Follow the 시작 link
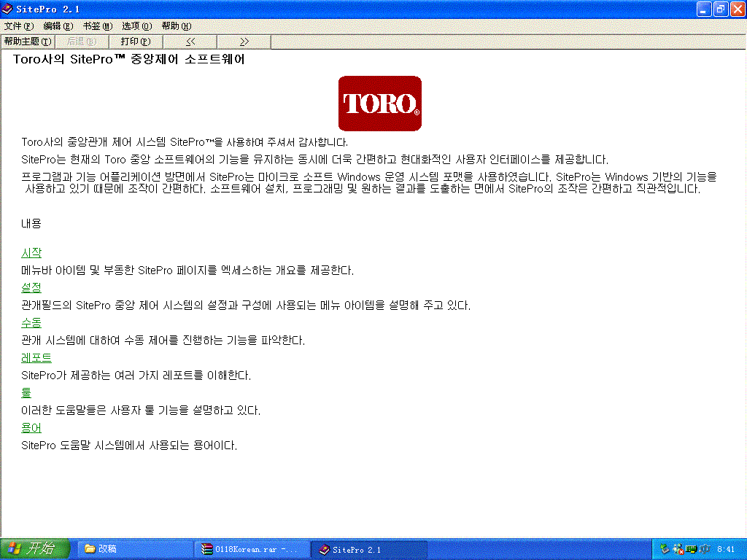 coord(31,253)
